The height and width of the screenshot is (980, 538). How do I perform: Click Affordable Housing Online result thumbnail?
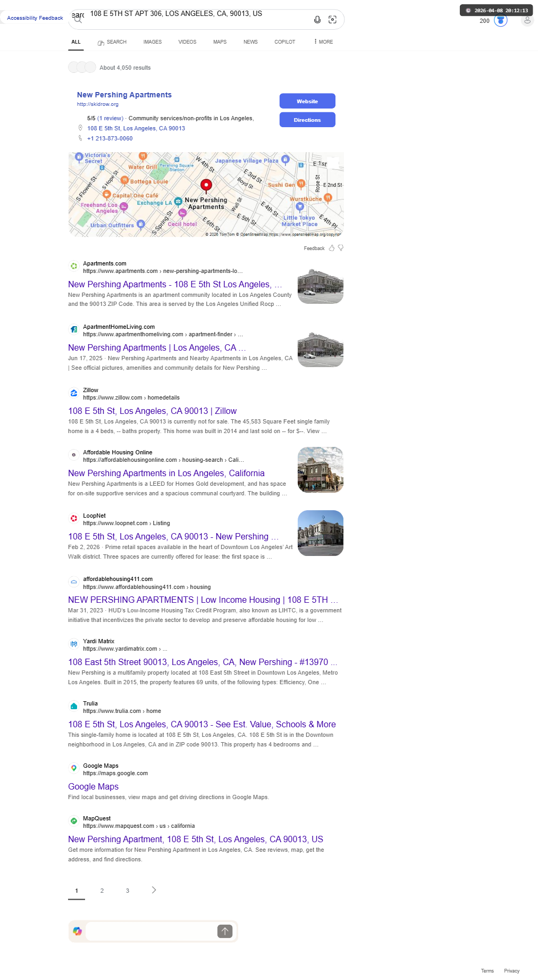coord(321,470)
